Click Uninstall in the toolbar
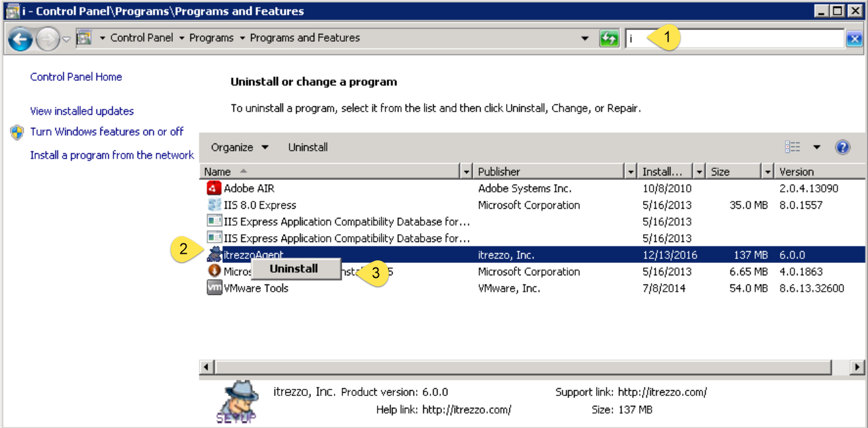The width and height of the screenshot is (868, 428). click(x=308, y=147)
